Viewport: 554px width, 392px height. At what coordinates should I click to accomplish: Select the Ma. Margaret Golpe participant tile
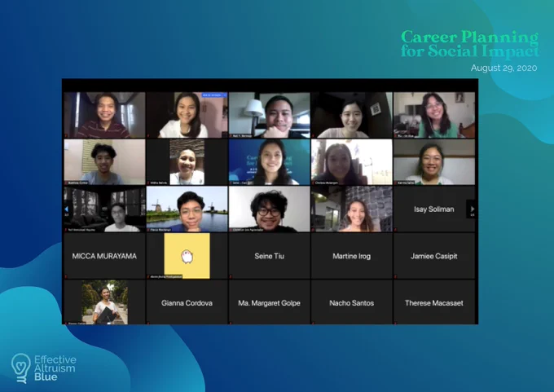(x=269, y=302)
